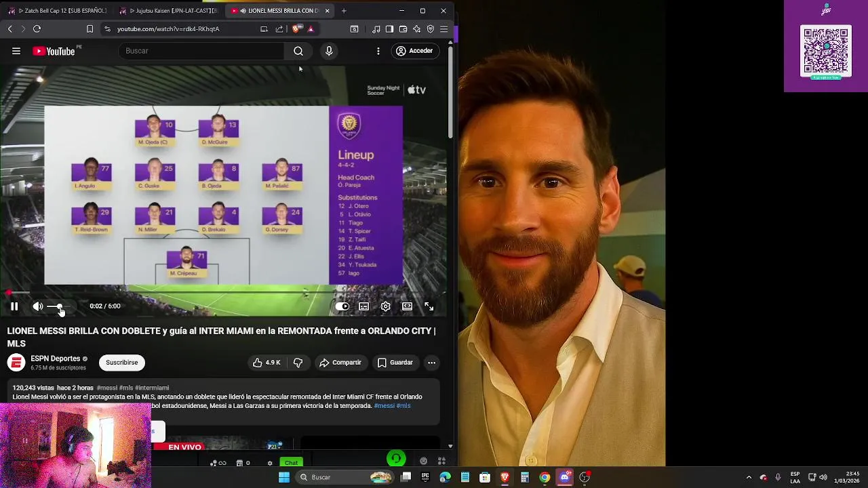
Task: Click the share icon in the address bar
Action: [x=279, y=29]
